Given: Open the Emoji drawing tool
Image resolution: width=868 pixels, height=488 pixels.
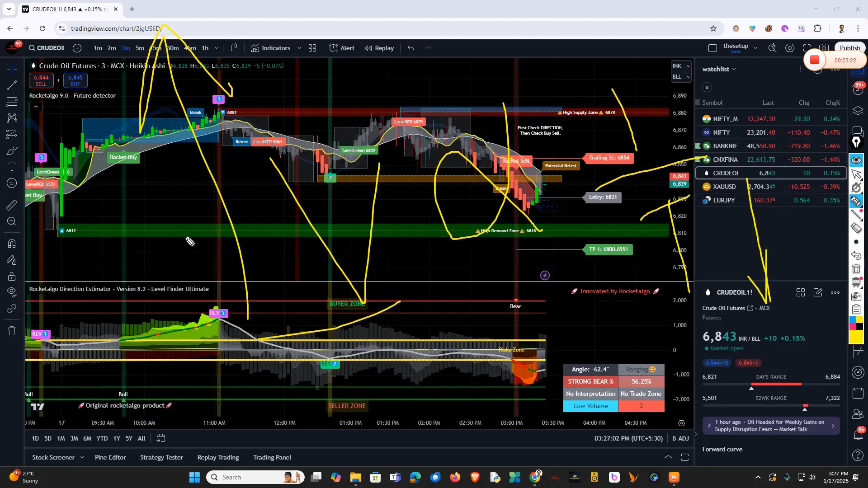Looking at the screenshot, I should pos(12,183).
